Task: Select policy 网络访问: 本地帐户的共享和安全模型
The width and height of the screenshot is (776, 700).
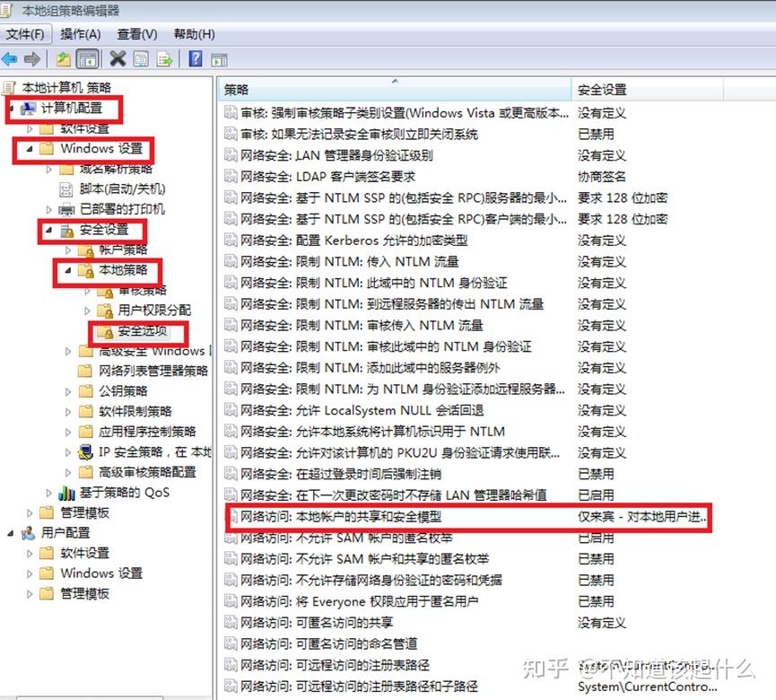Action: (341, 517)
